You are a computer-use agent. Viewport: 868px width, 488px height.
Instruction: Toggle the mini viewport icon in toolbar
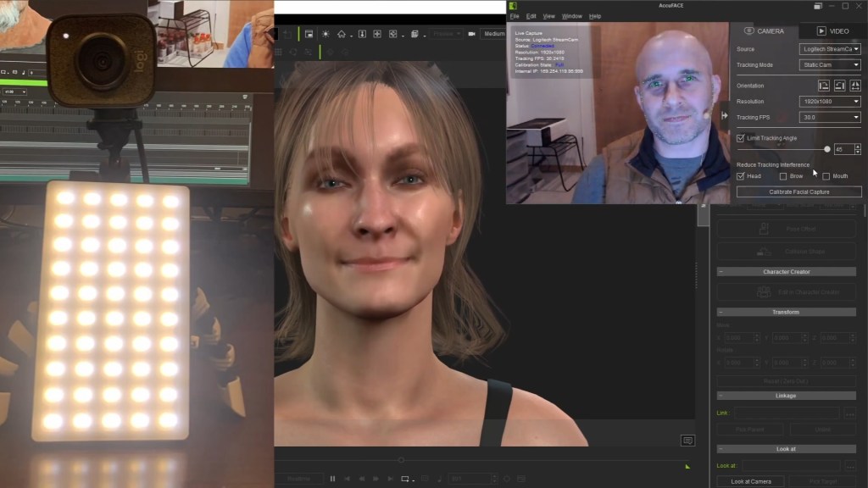(x=309, y=34)
